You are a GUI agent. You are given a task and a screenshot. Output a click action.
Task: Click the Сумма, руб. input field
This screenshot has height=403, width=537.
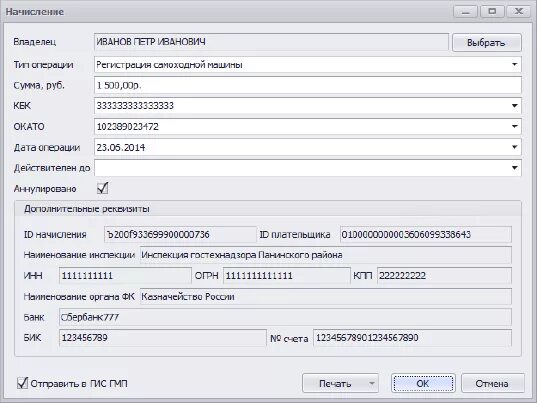pos(308,85)
